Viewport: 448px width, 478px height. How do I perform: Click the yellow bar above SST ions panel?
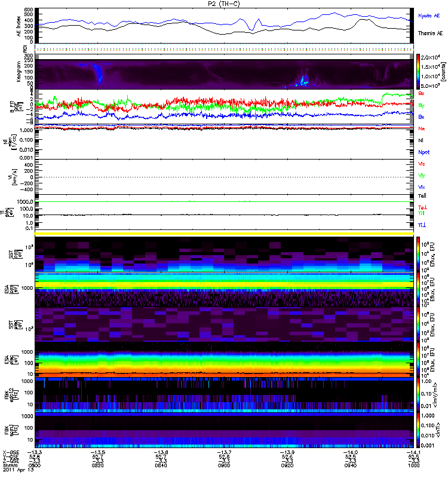pyautogui.click(x=224, y=234)
